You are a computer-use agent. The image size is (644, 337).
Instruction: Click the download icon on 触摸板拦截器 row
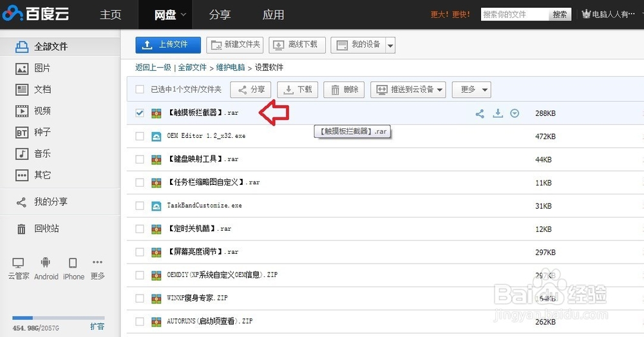click(x=498, y=113)
